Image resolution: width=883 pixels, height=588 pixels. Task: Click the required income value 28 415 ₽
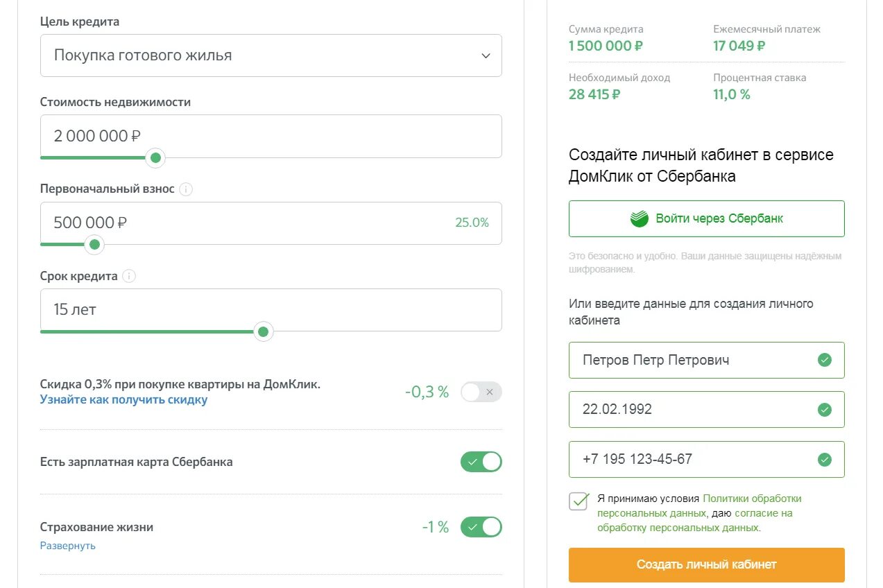(594, 95)
